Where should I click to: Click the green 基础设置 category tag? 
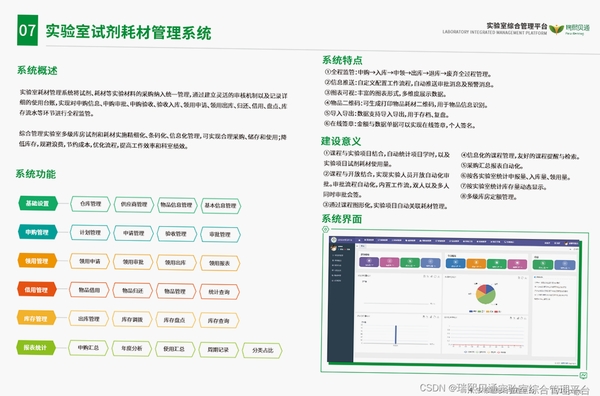(38, 203)
